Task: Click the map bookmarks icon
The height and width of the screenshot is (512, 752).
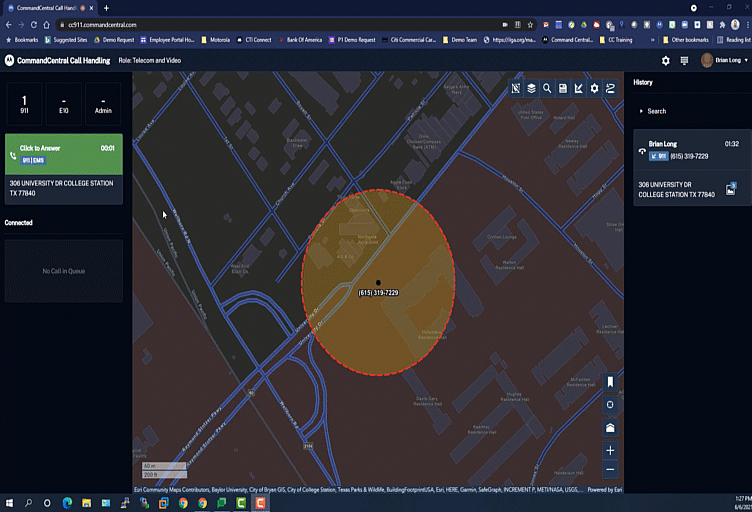Action: [x=610, y=382]
